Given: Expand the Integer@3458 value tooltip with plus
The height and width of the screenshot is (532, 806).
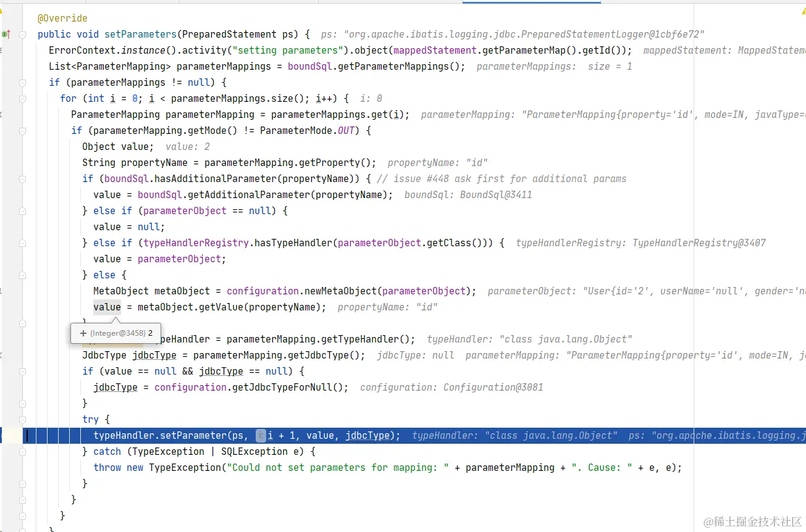Looking at the screenshot, I should click(x=83, y=333).
